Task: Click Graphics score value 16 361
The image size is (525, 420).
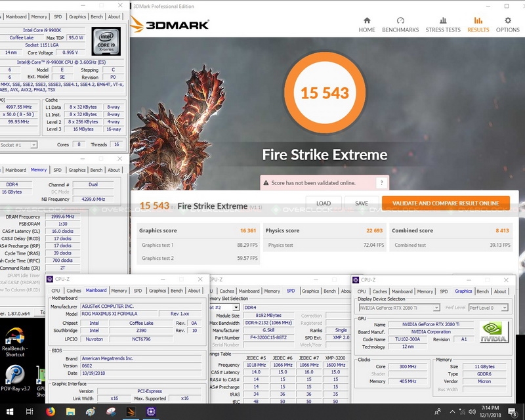Action: [248, 230]
